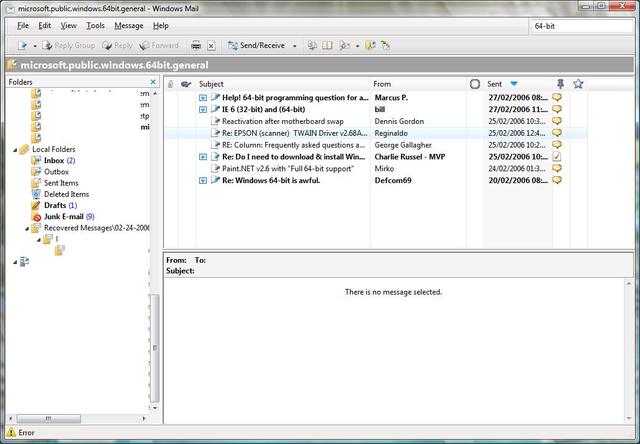Click the folder list toolbar icon

click(x=370, y=46)
